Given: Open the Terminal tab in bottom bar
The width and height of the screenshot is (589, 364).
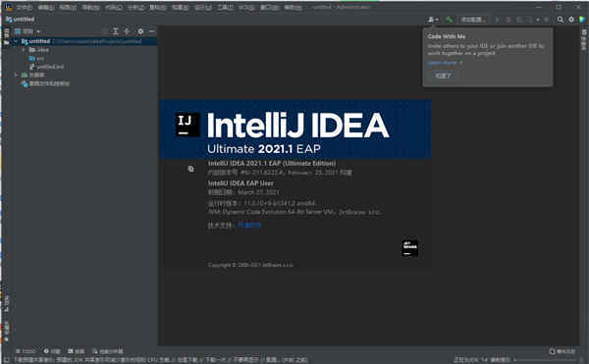Looking at the screenshot, I should coord(77,351).
